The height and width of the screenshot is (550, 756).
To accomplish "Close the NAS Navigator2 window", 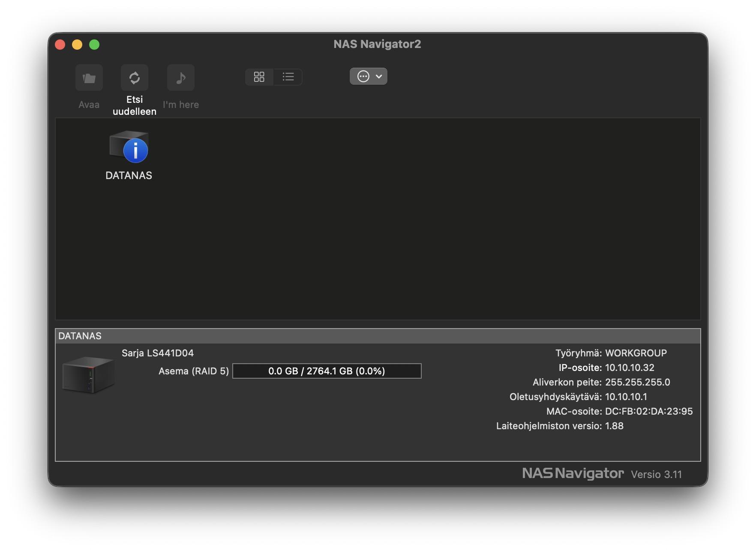I will 60,45.
